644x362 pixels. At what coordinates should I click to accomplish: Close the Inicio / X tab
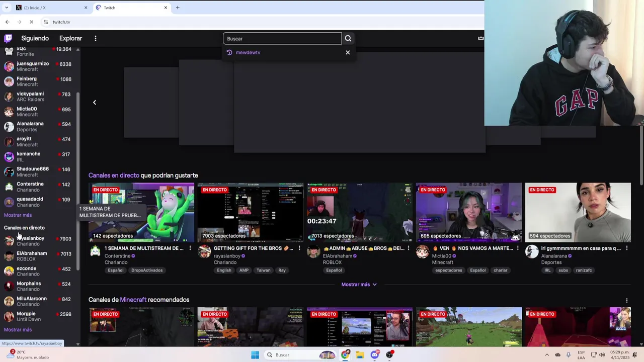[86, 8]
